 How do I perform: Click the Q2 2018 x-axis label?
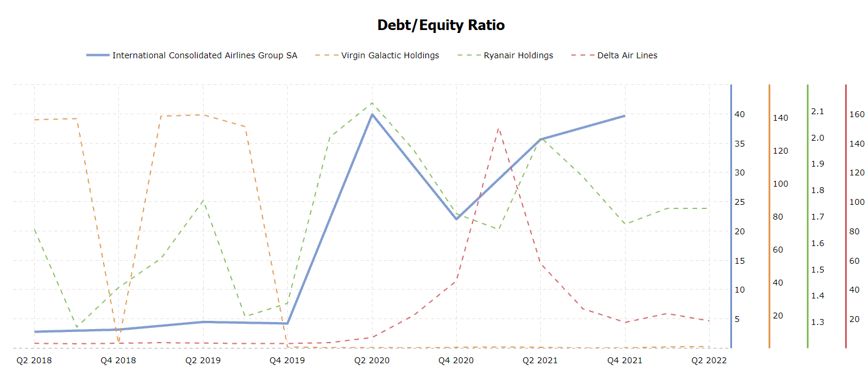tap(34, 360)
